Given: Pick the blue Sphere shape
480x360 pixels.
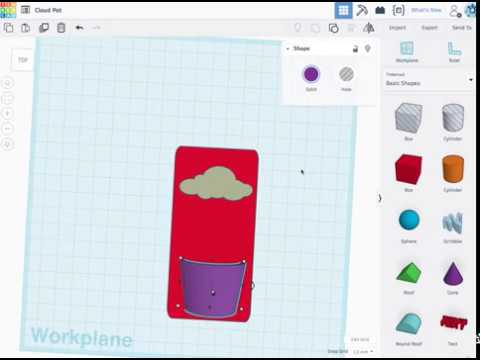Looking at the screenshot, I should pos(409,220).
